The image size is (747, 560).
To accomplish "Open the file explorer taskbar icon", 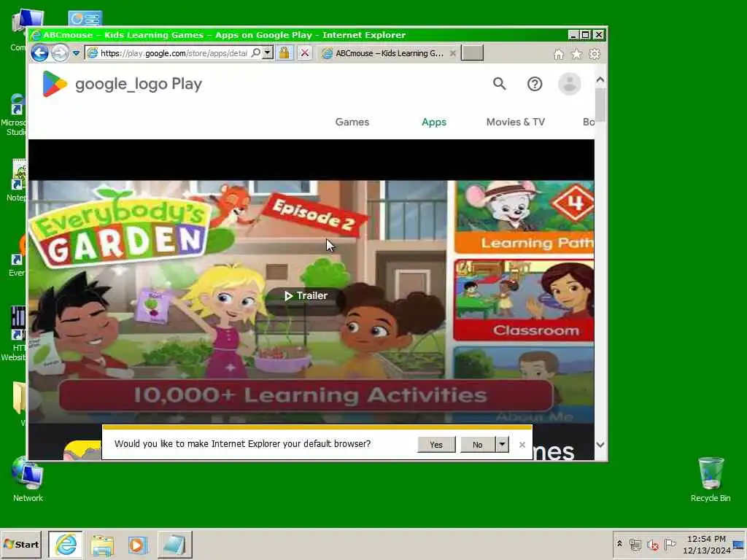I will pos(102,545).
